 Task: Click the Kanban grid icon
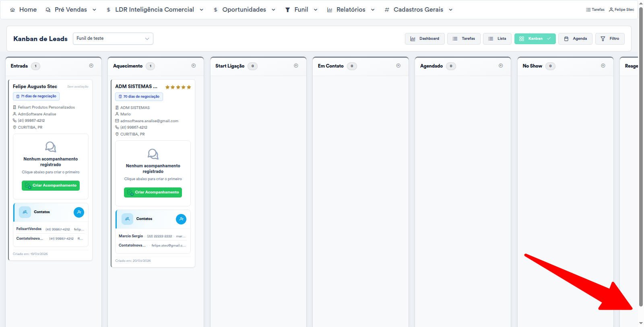click(x=522, y=39)
